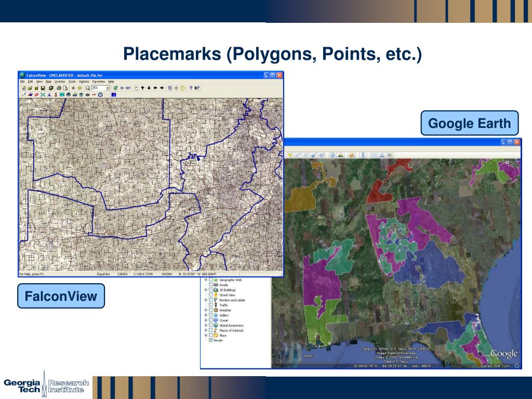Click the New file icon in FalconView
The image size is (532, 399).
[x=24, y=88]
